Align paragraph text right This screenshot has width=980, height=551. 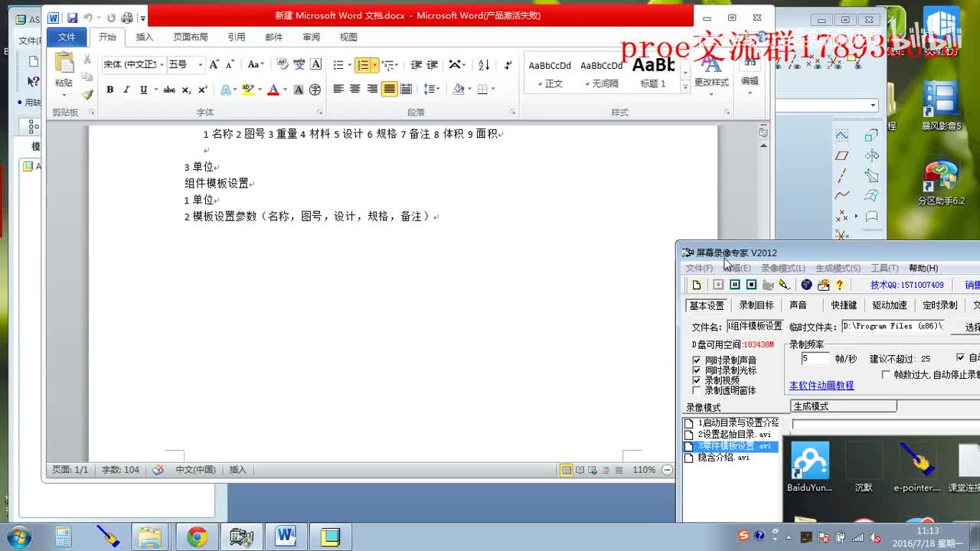coord(372,90)
